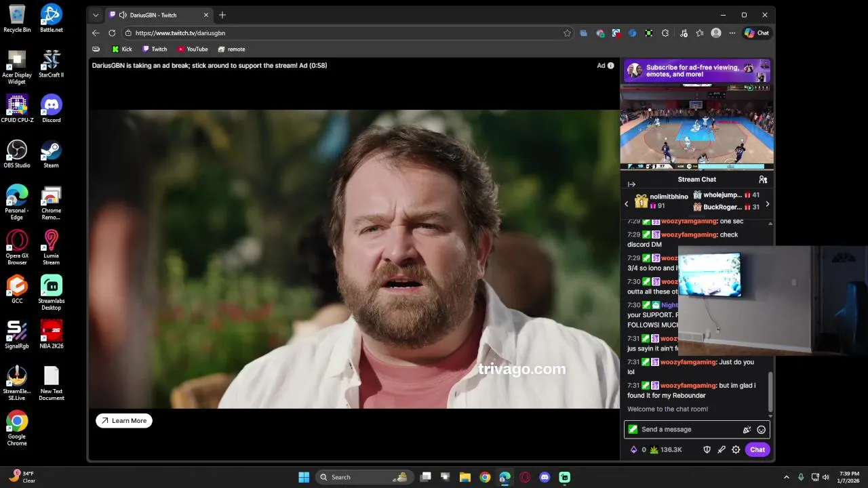Image resolution: width=868 pixels, height=488 pixels.
Task: Open the Kick bookmark
Action: coord(122,49)
